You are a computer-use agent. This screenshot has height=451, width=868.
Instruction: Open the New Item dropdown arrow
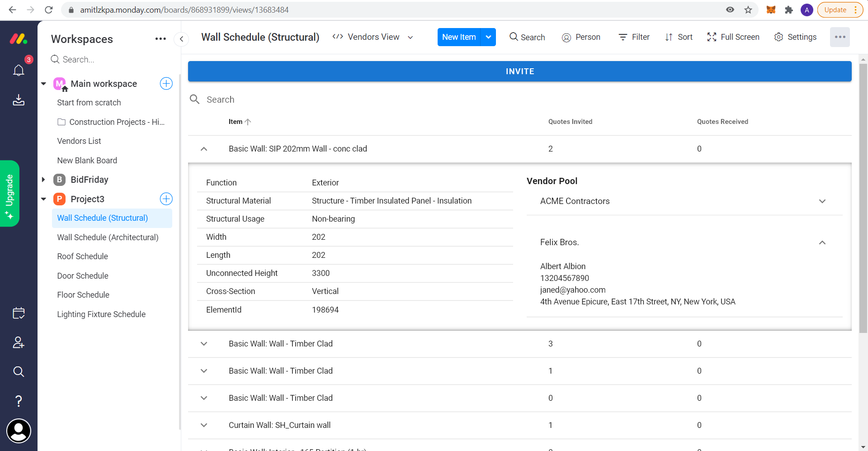point(488,37)
